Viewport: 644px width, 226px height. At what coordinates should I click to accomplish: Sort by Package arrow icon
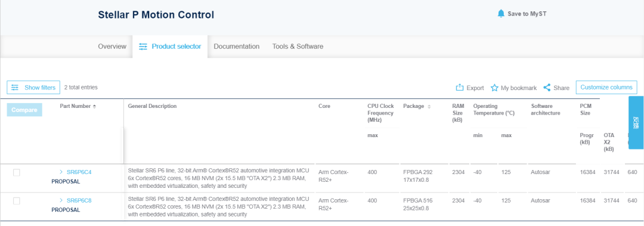[429, 106]
